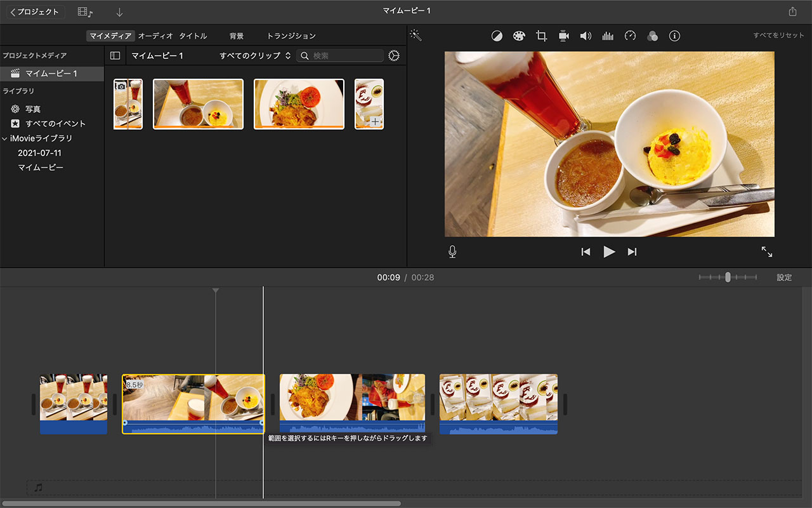Toggle fullscreen playback in the viewer

(767, 252)
